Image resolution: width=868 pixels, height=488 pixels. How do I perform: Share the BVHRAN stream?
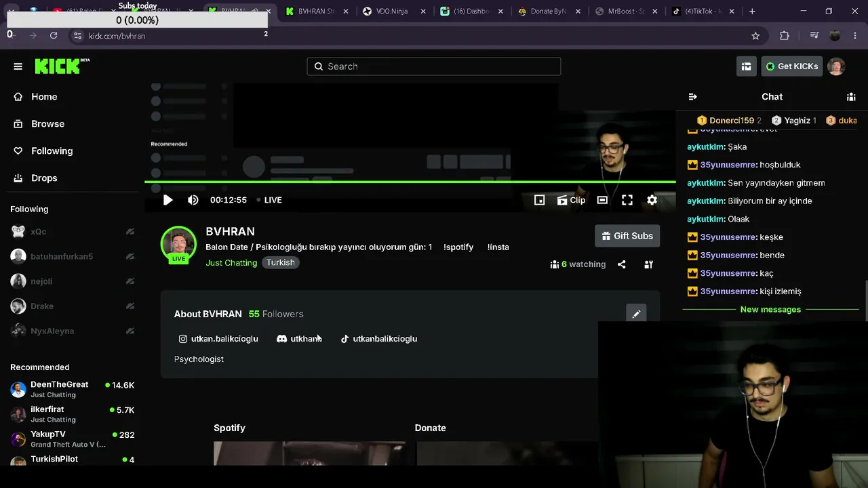[x=622, y=264]
